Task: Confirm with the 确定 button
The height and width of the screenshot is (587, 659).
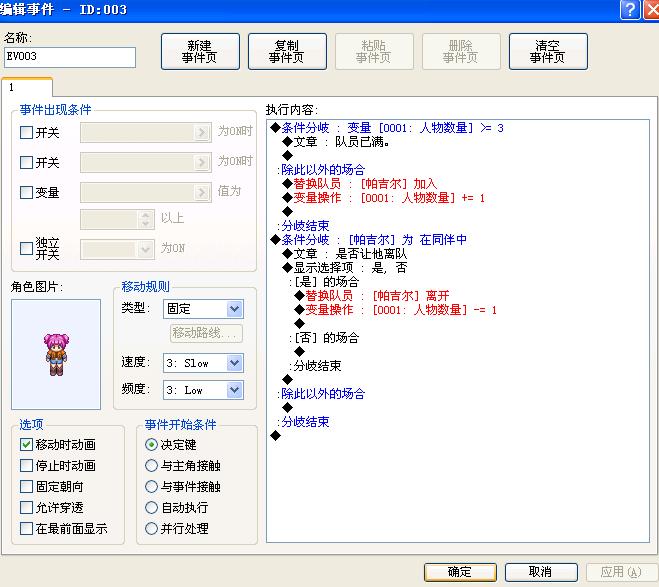Action: (x=460, y=572)
